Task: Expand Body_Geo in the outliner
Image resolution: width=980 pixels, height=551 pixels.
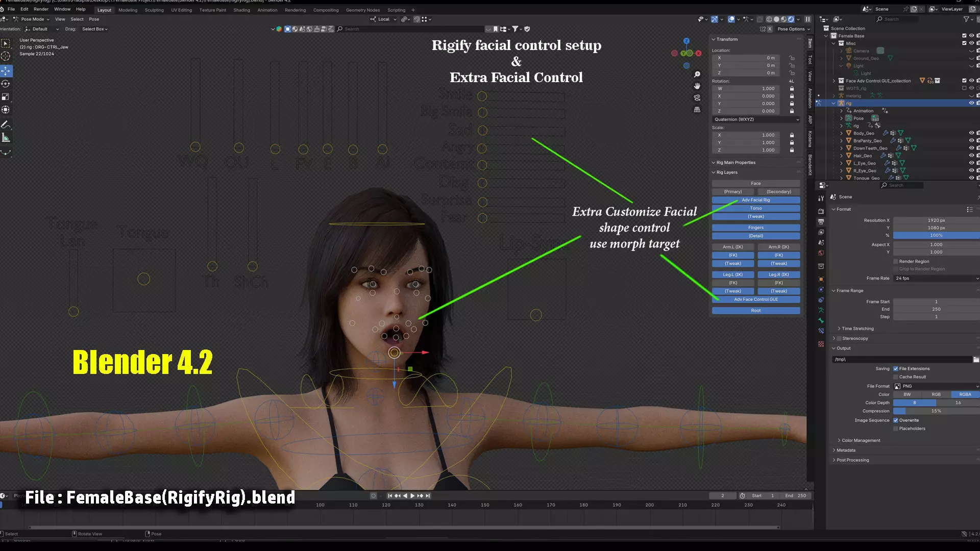Action: 842,133
